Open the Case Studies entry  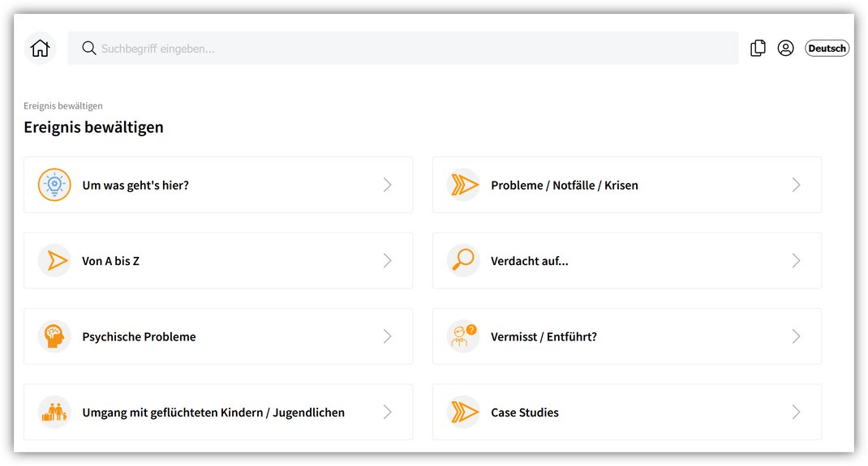pyautogui.click(x=626, y=412)
